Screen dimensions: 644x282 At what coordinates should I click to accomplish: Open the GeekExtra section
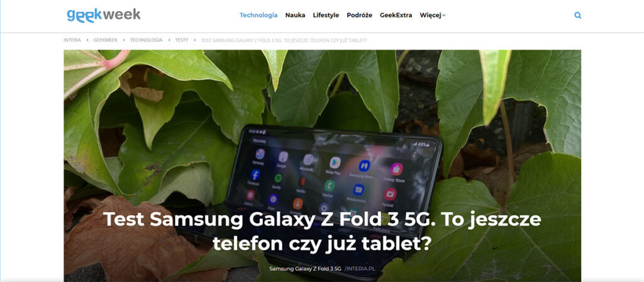coord(396,15)
